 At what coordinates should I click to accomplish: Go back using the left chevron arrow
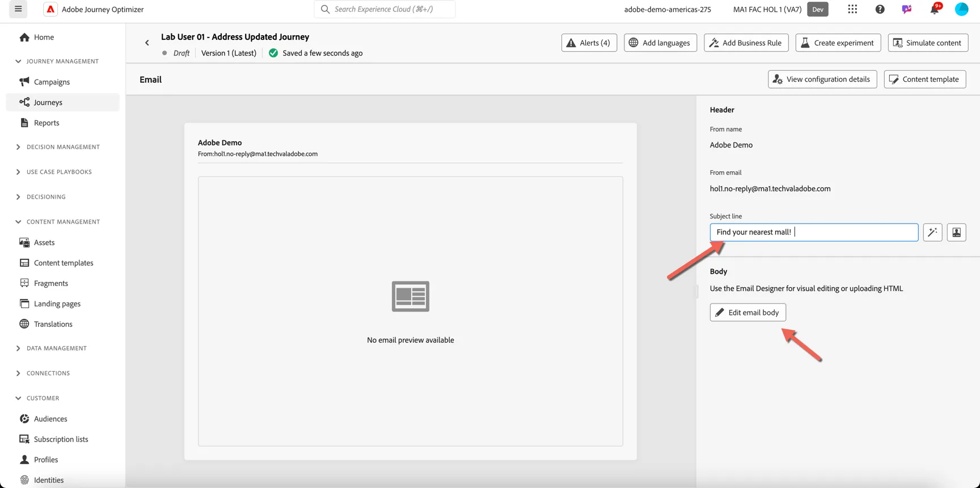(147, 43)
